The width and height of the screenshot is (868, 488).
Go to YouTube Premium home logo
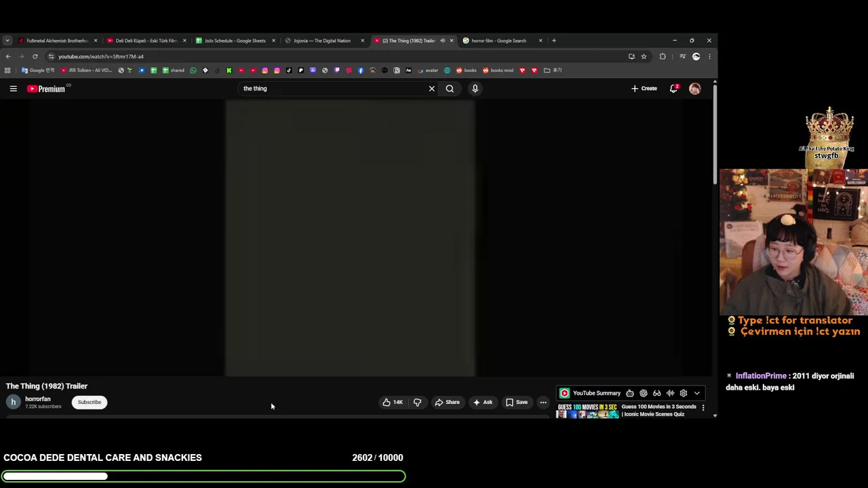point(46,89)
